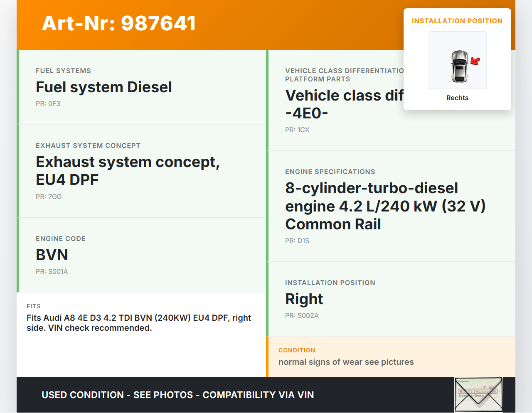The width and height of the screenshot is (532, 413).
Task: Click the 8-cylinder-turbo-diesel engine specification
Action: [x=385, y=206]
